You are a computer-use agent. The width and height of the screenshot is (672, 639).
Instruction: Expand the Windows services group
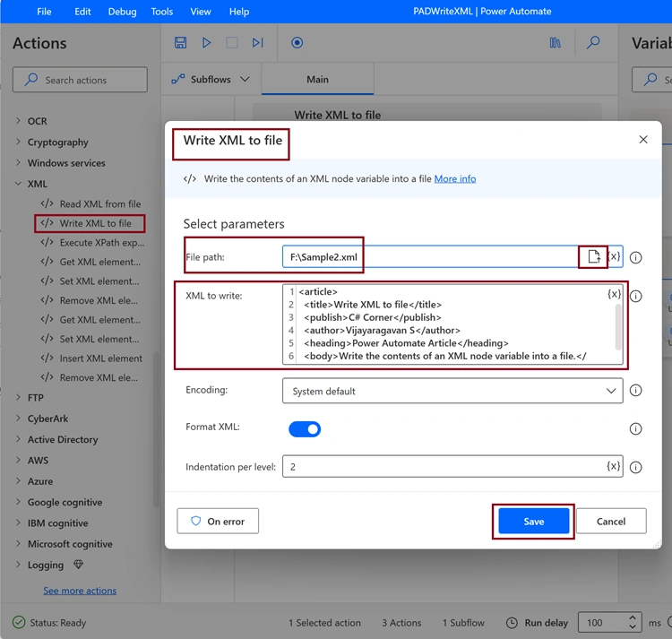pyautogui.click(x=18, y=162)
